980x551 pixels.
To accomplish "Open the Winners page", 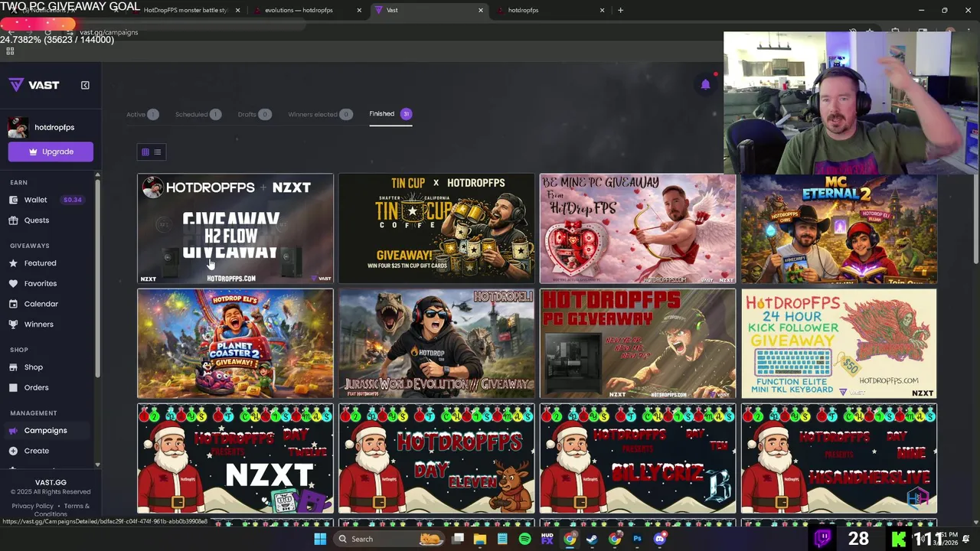I will point(38,324).
